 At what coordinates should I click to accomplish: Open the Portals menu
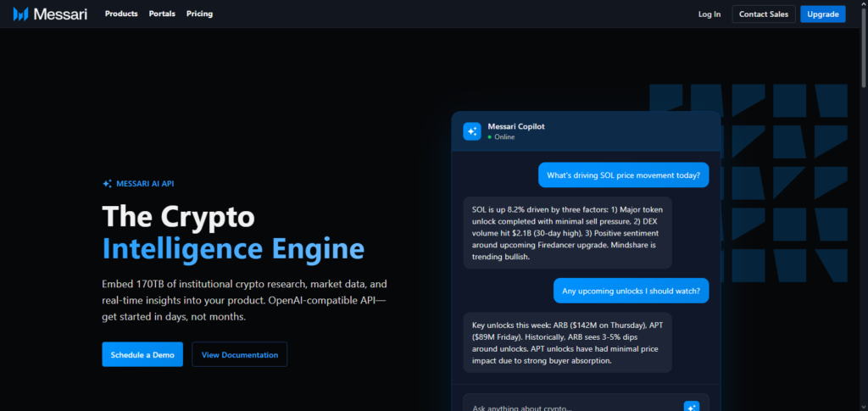tap(162, 14)
